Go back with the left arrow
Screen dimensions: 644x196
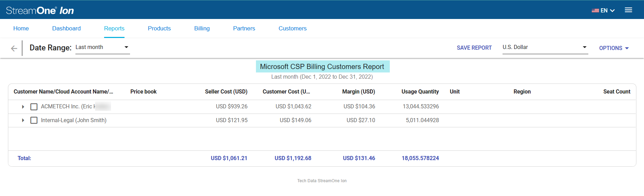pyautogui.click(x=14, y=48)
